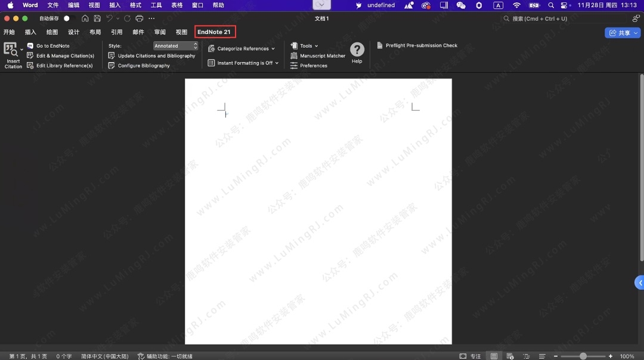The height and width of the screenshot is (360, 644).
Task: Select the print layout view button
Action: coord(494,356)
